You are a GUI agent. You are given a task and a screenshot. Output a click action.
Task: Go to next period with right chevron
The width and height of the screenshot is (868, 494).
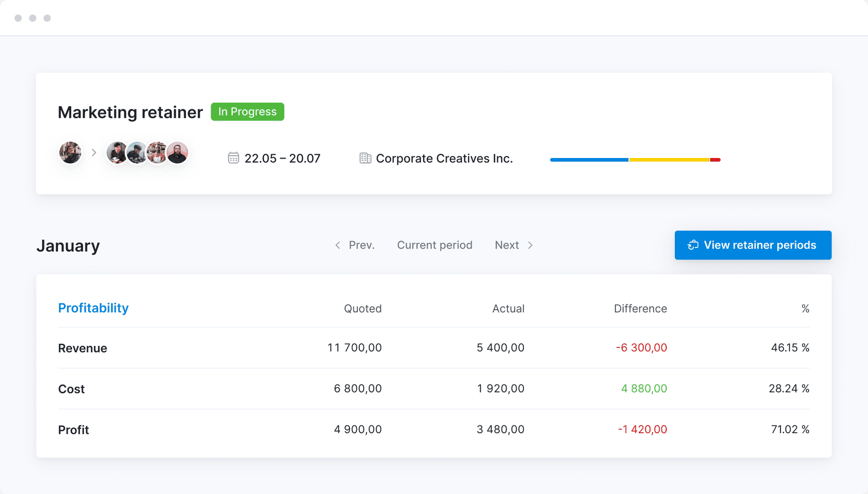(530, 245)
